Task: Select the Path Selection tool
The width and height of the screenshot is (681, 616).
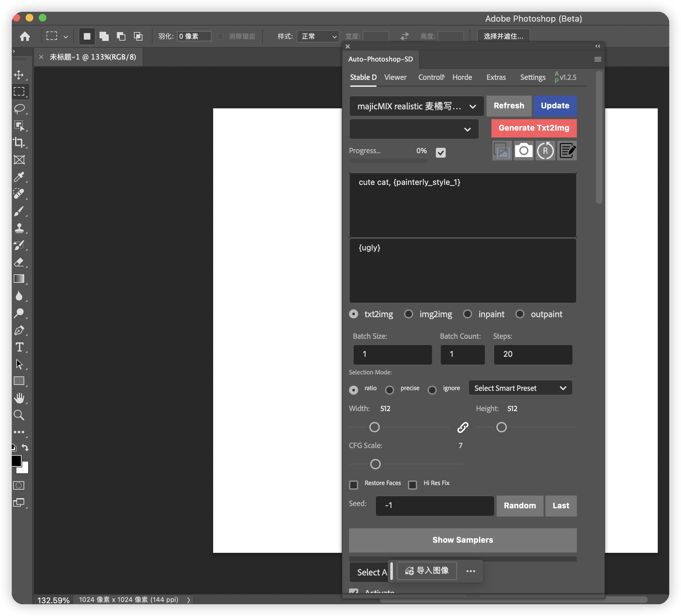Action: click(x=19, y=364)
